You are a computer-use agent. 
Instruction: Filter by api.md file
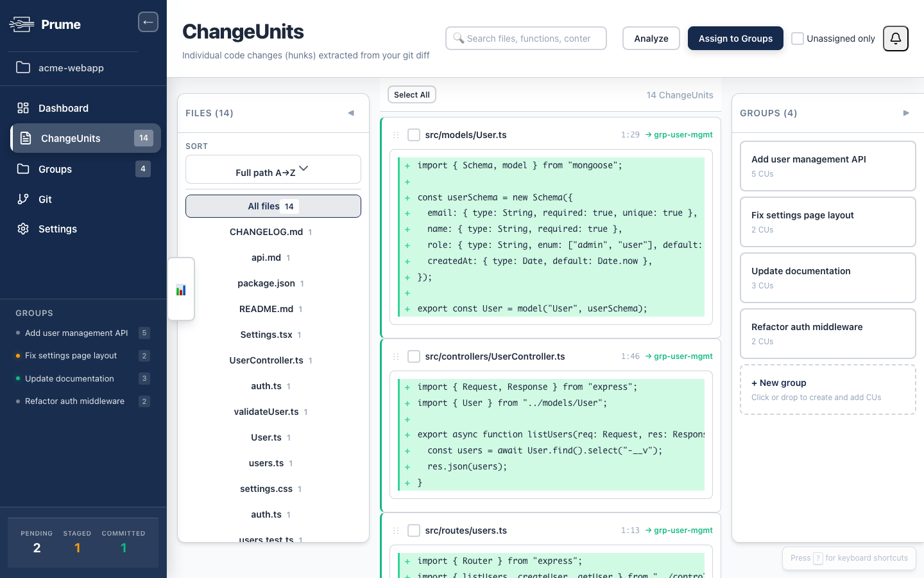[273, 258]
